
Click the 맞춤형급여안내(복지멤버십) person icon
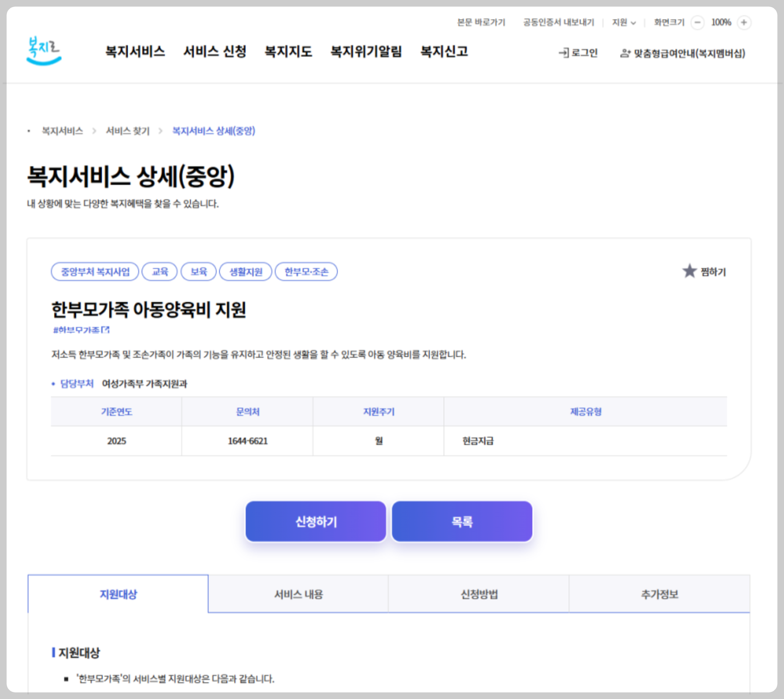(626, 53)
